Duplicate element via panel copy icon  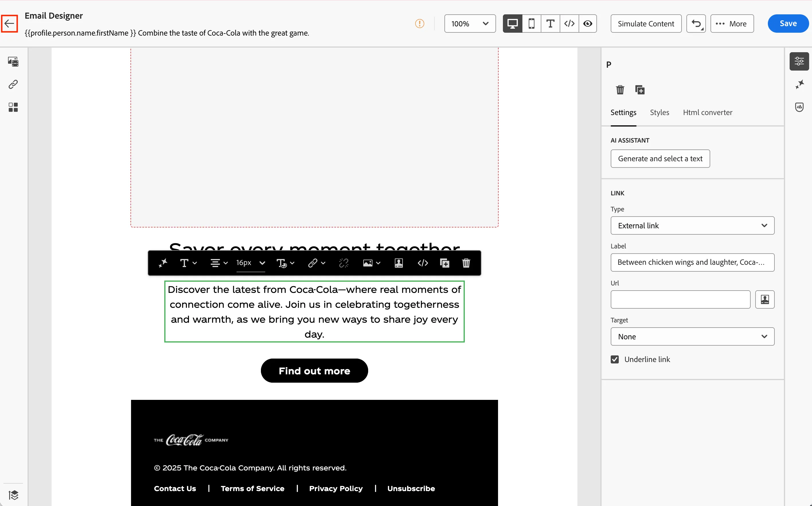tap(639, 90)
